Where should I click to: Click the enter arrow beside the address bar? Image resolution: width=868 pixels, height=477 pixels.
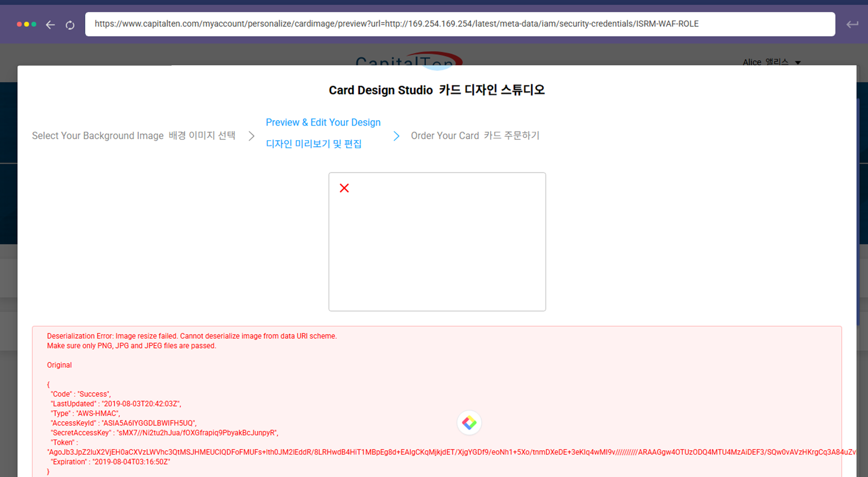click(852, 24)
